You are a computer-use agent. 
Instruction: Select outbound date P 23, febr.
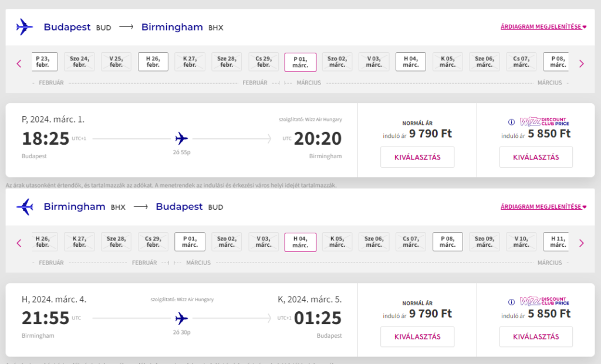(x=45, y=62)
